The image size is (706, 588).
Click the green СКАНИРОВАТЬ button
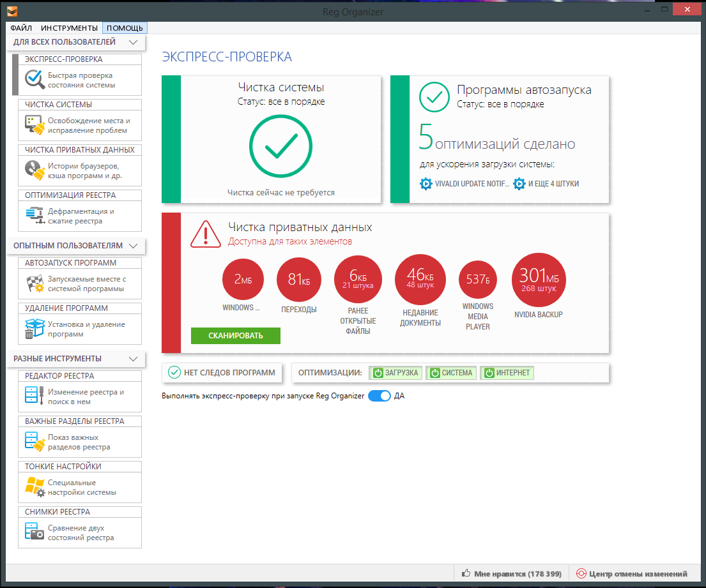(236, 336)
